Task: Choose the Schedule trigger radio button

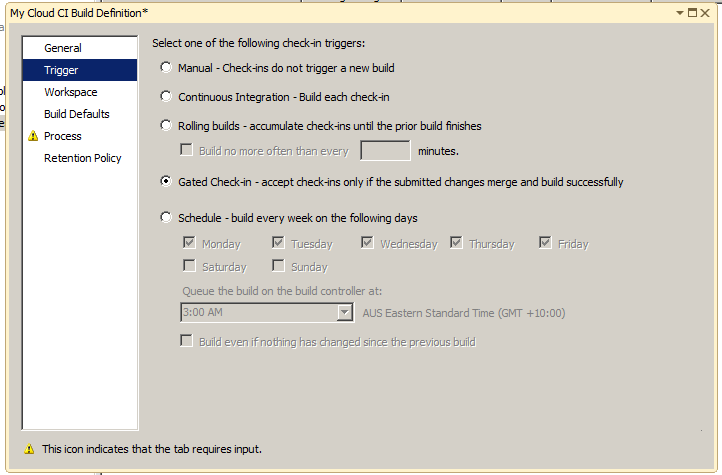Action: point(166,218)
